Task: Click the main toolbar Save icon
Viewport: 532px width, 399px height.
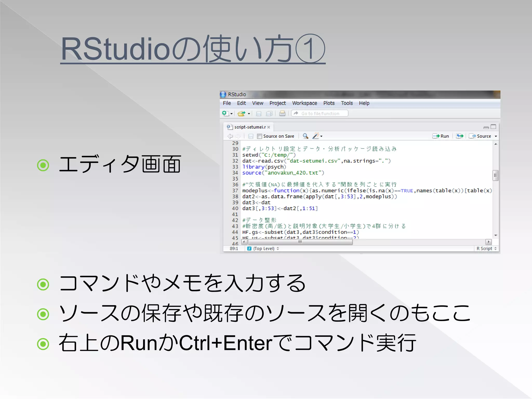Action: [259, 114]
